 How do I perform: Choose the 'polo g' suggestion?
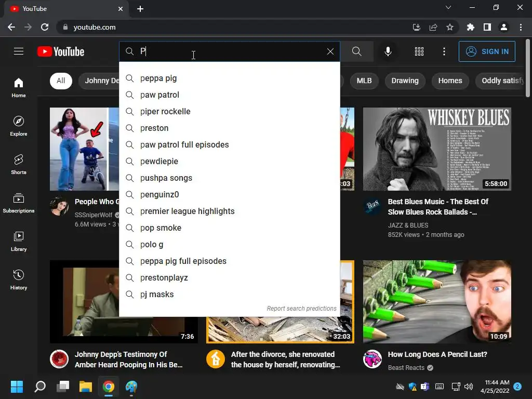pos(229,245)
